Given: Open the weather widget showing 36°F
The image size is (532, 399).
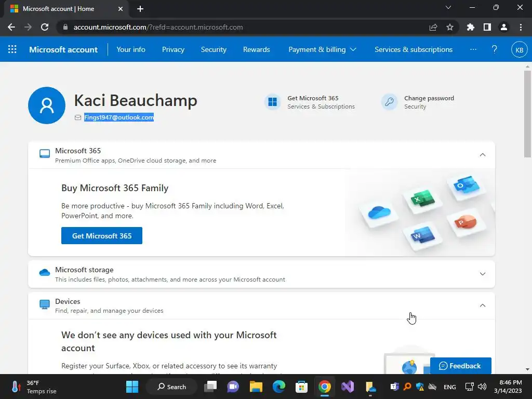Looking at the screenshot, I should pyautogui.click(x=33, y=387).
